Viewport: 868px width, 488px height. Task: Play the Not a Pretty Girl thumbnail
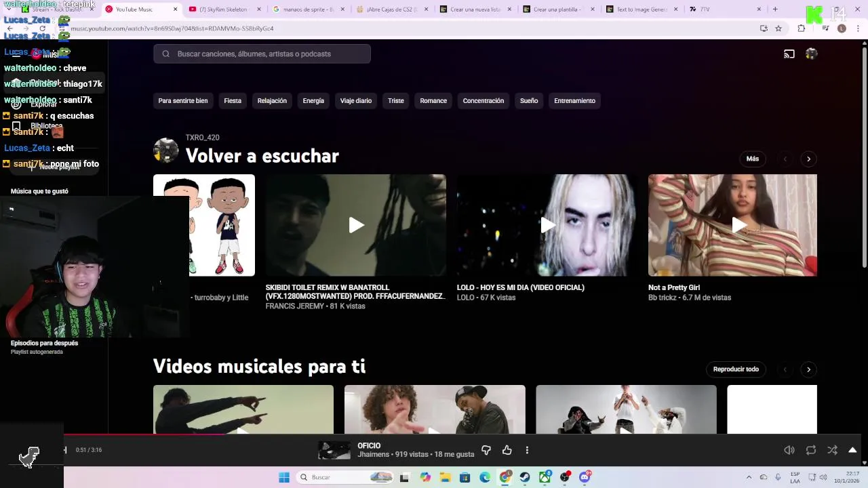pos(732,225)
